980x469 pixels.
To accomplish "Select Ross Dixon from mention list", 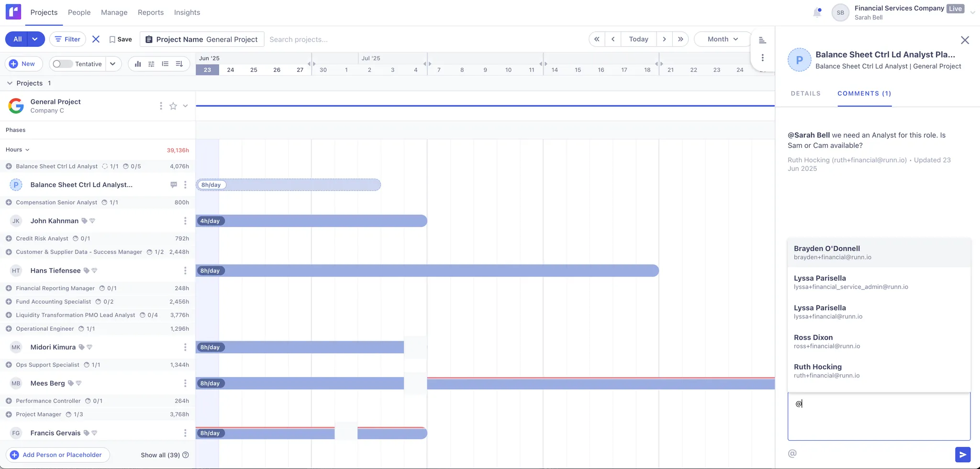I will 879,341.
